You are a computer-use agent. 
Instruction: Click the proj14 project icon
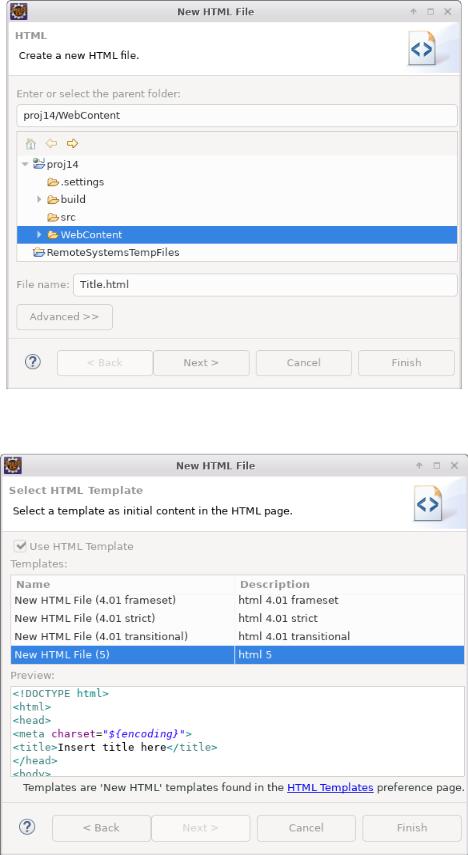pyautogui.click(x=39, y=164)
